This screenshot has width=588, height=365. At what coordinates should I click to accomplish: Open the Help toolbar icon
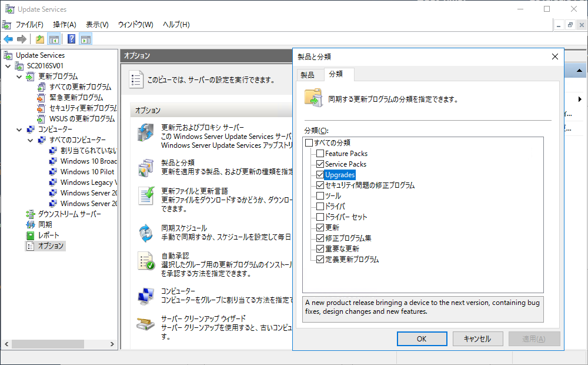click(71, 39)
